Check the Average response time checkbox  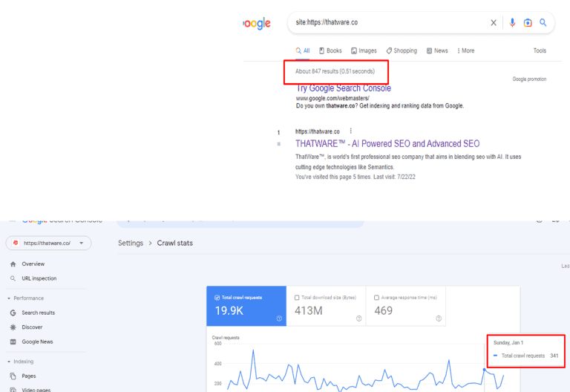pos(376,298)
